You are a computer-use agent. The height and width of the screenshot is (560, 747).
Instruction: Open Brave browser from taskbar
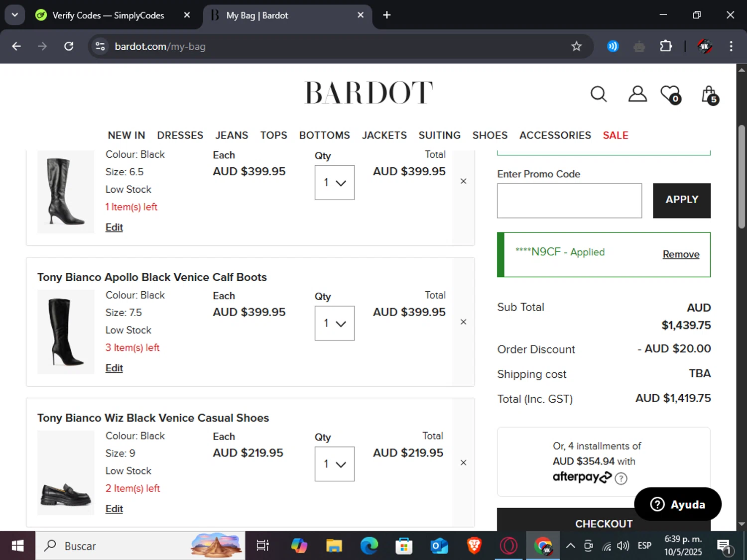[474, 546]
